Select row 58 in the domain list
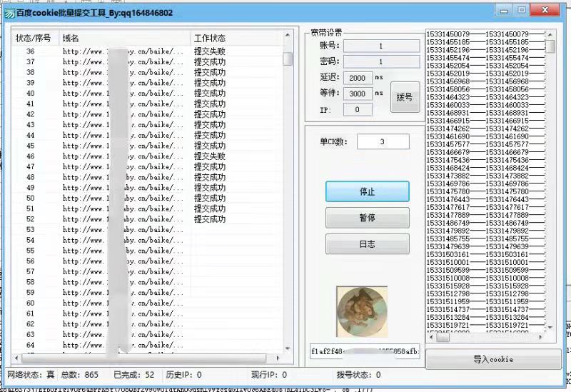The image size is (571, 392). coord(147,282)
